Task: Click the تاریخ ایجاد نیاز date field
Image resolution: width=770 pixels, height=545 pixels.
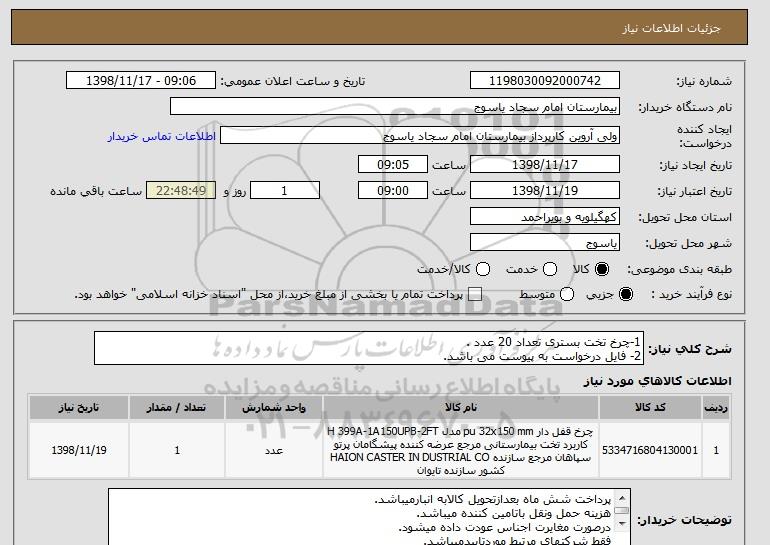Action: 545,164
